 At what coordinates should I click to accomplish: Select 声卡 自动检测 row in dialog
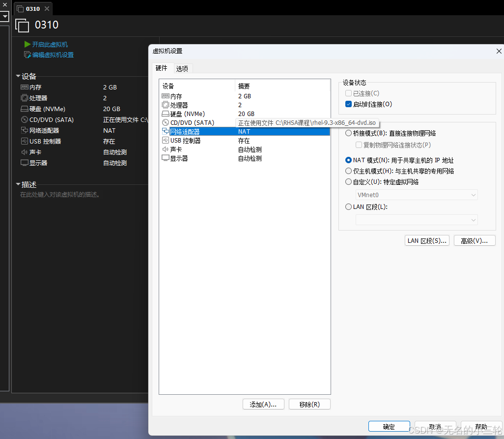245,149
